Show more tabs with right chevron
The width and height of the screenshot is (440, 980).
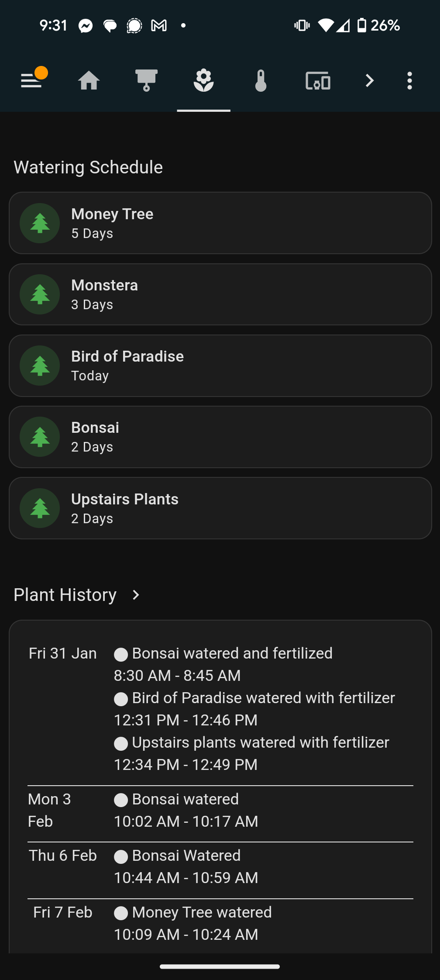click(369, 81)
